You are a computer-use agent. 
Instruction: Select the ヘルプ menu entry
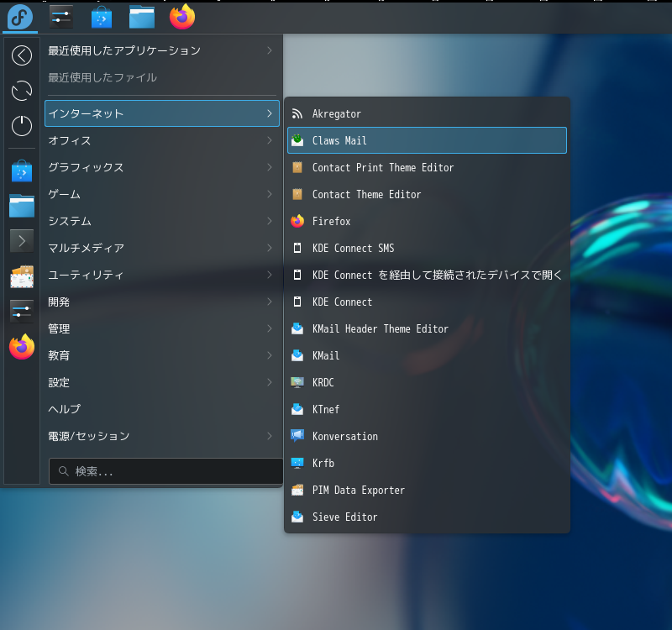coord(162,409)
